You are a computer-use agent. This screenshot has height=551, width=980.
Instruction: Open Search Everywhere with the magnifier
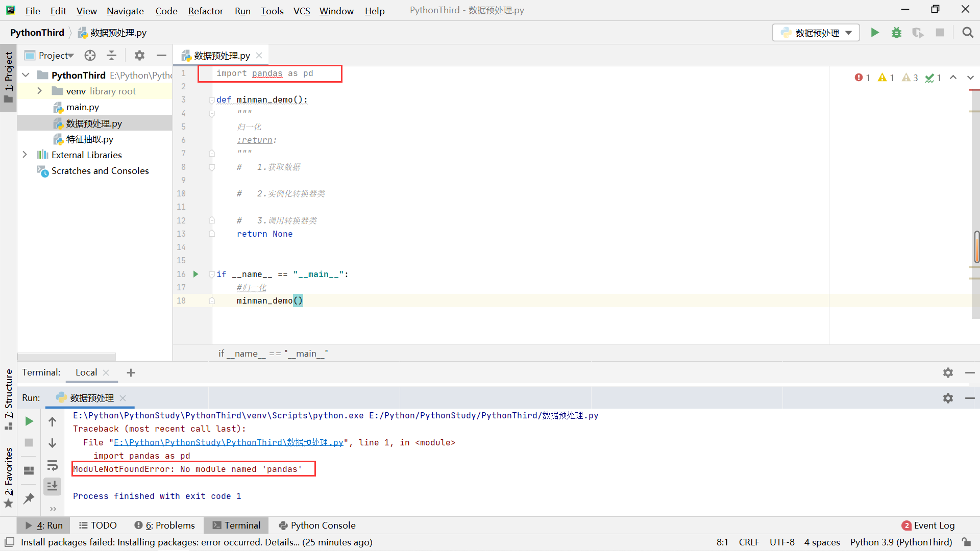(968, 32)
